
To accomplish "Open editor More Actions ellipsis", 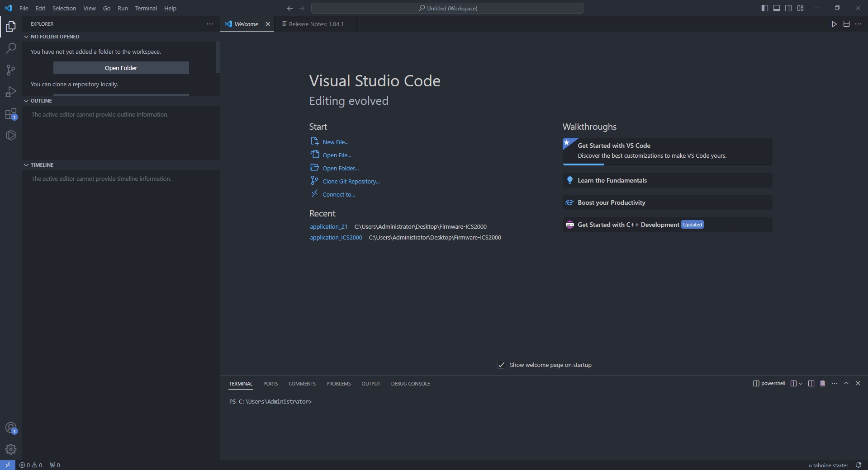I will click(858, 24).
